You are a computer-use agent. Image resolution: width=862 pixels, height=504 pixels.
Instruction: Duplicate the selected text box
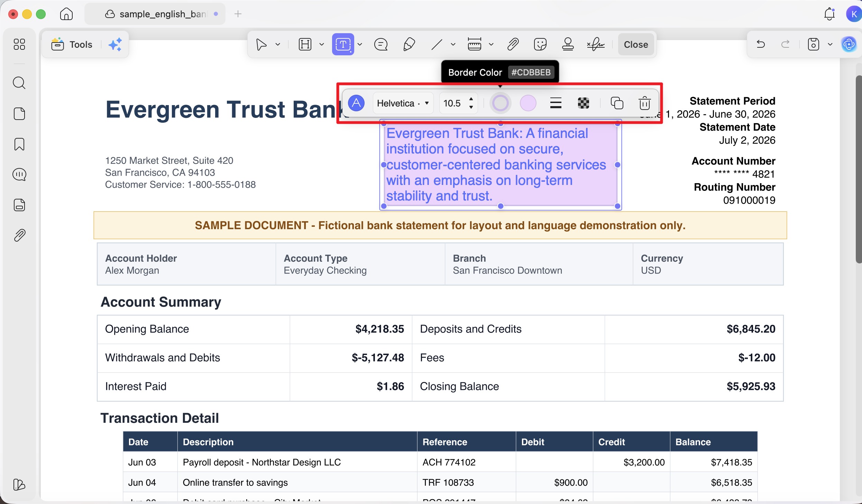point(617,103)
